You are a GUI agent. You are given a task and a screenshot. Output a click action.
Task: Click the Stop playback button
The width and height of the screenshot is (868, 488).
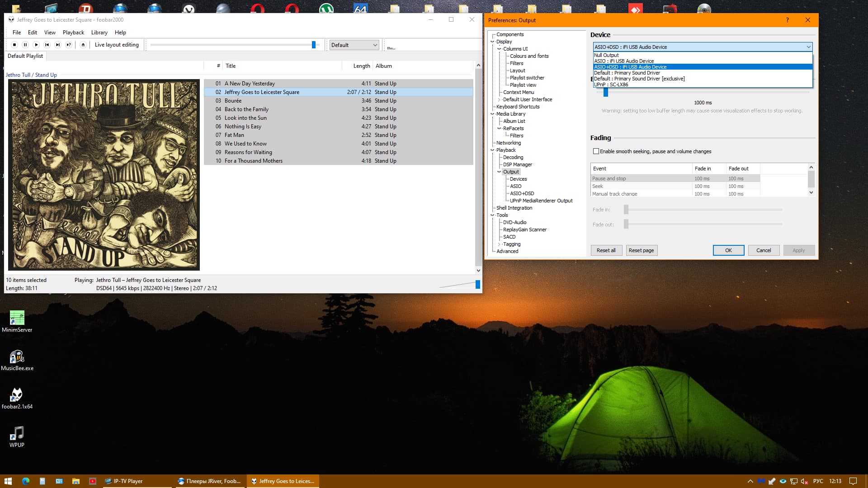pos(14,45)
